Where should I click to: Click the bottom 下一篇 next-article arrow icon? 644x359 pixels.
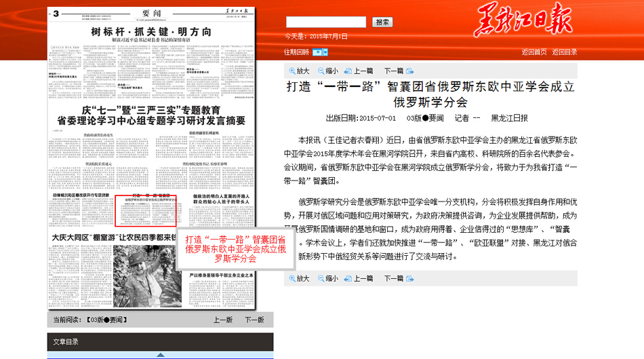tap(409, 278)
